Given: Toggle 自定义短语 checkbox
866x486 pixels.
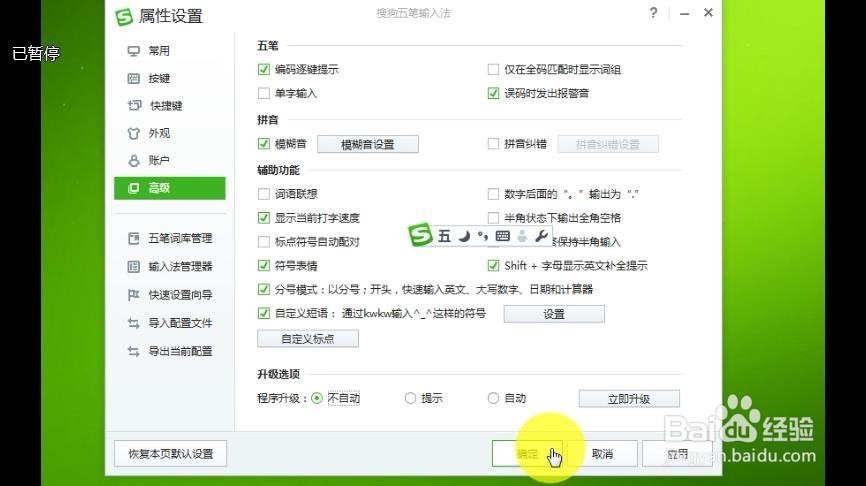Looking at the screenshot, I should pyautogui.click(x=263, y=313).
